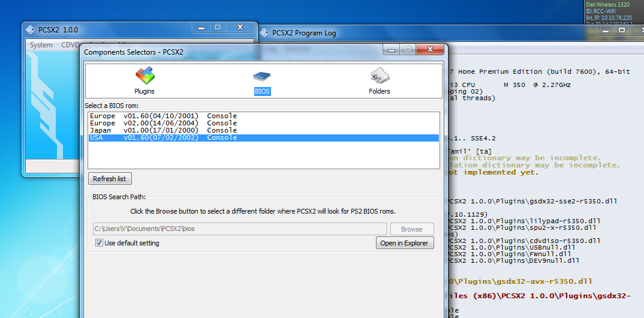644x318 pixels.
Task: Click the Browse button for BIOS path
Action: coord(412,229)
